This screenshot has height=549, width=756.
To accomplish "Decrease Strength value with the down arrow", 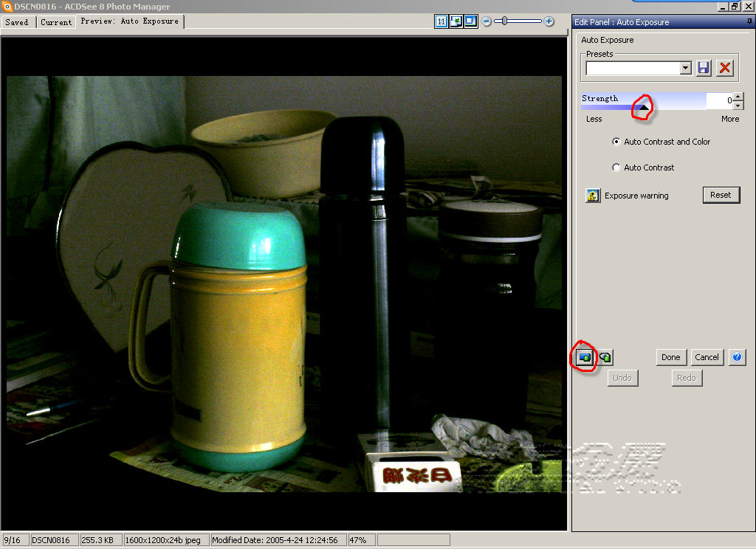I will pyautogui.click(x=739, y=106).
